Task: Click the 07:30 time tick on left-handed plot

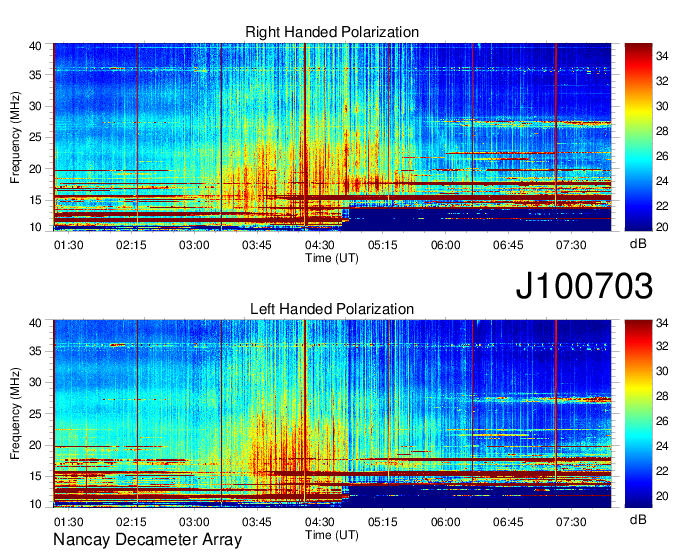Action: [x=571, y=522]
